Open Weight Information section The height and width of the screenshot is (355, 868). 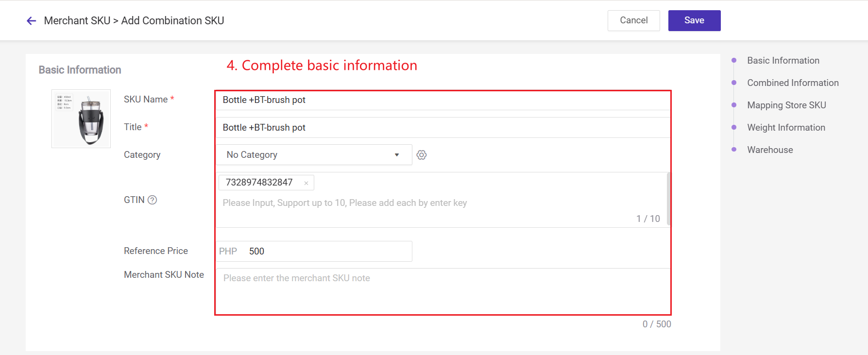786,128
